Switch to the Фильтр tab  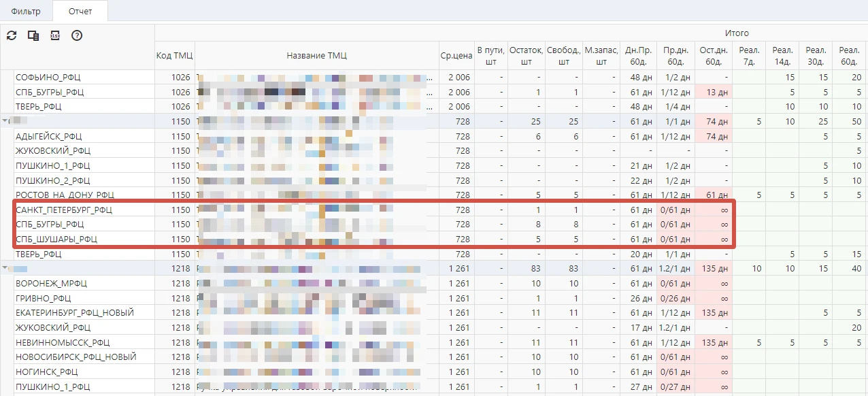coord(26,12)
